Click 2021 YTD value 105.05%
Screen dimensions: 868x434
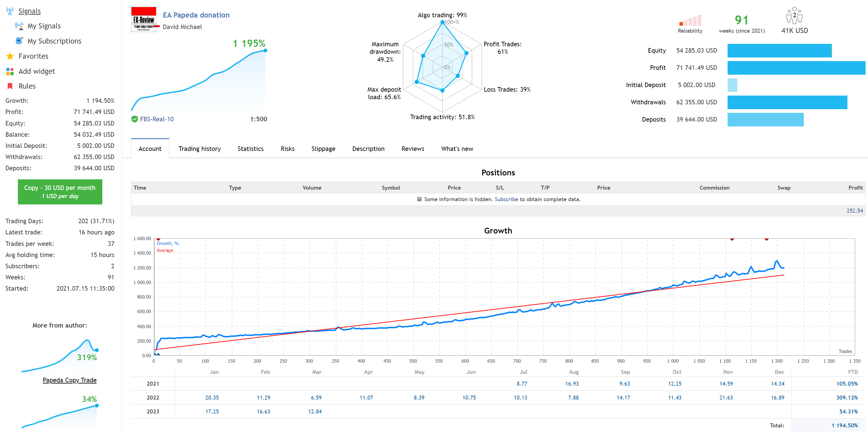pos(847,384)
